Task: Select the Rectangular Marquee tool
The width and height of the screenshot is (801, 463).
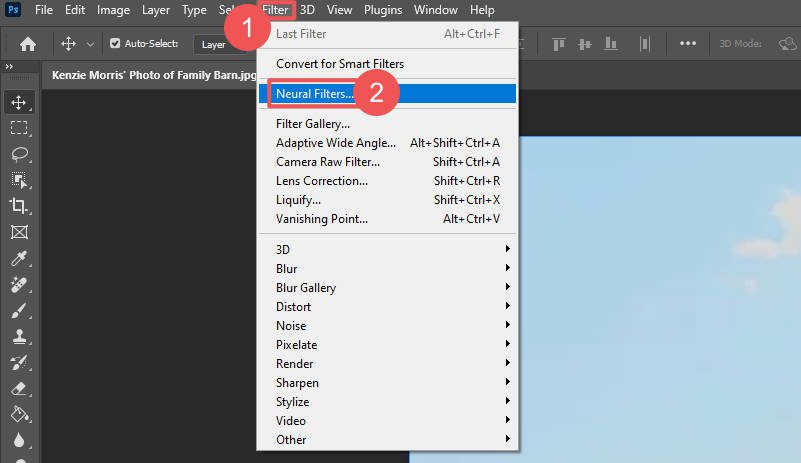Action: [19, 128]
